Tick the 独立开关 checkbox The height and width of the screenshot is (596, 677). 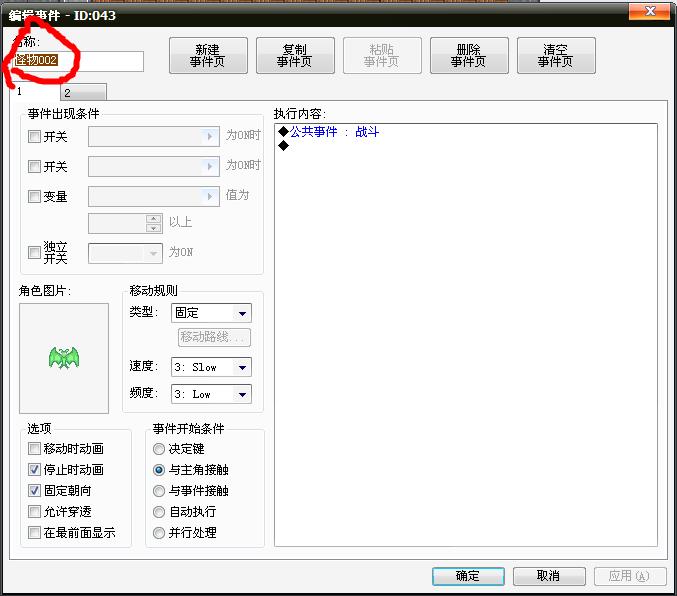click(34, 252)
